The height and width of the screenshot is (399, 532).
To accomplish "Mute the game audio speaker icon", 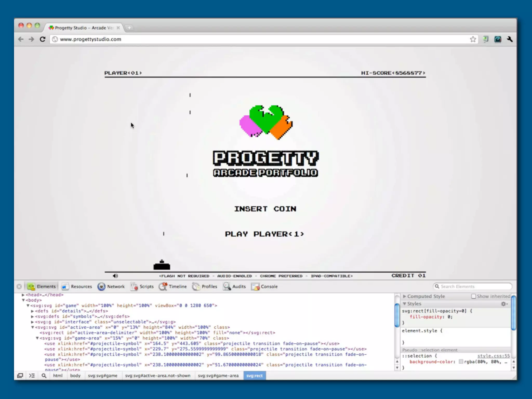I will 115,276.
